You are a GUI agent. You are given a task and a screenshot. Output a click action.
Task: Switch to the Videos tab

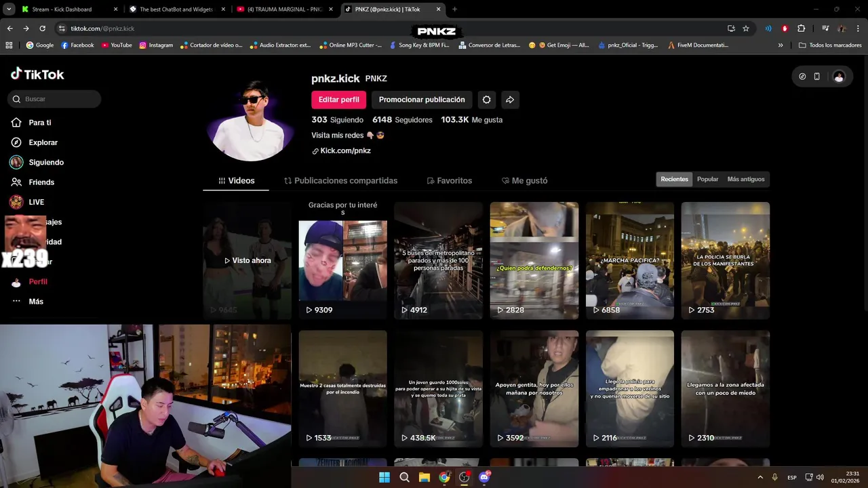[236, 181]
